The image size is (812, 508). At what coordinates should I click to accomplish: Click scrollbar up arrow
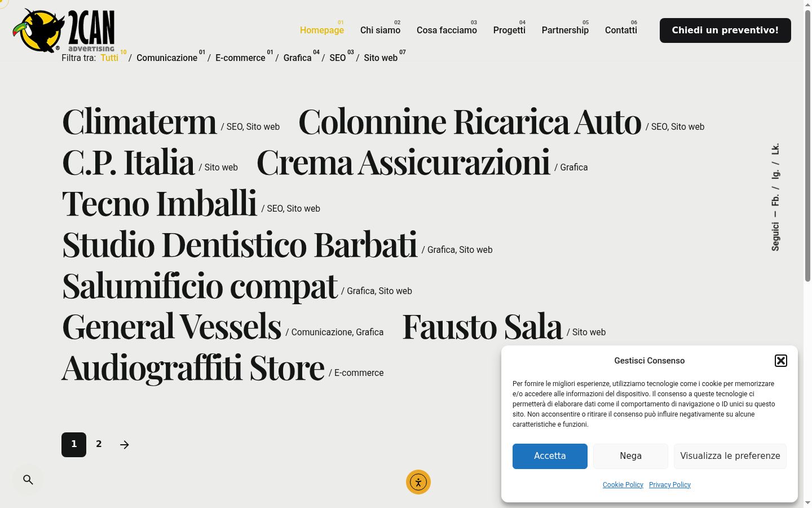(807, 5)
